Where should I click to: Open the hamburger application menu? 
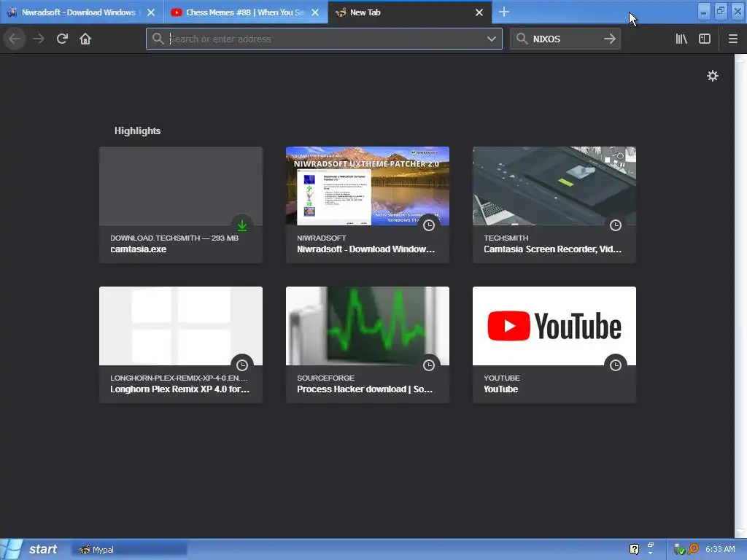pyautogui.click(x=732, y=39)
